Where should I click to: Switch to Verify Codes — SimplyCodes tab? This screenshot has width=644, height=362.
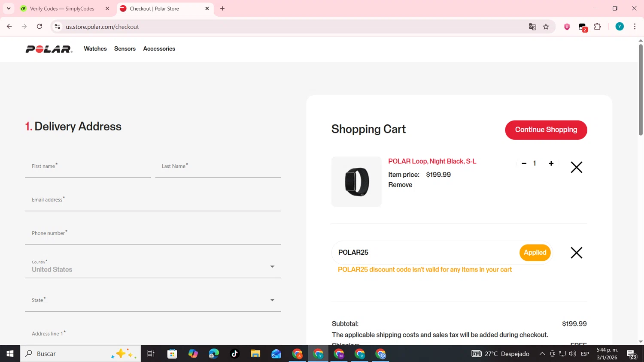[x=62, y=9]
